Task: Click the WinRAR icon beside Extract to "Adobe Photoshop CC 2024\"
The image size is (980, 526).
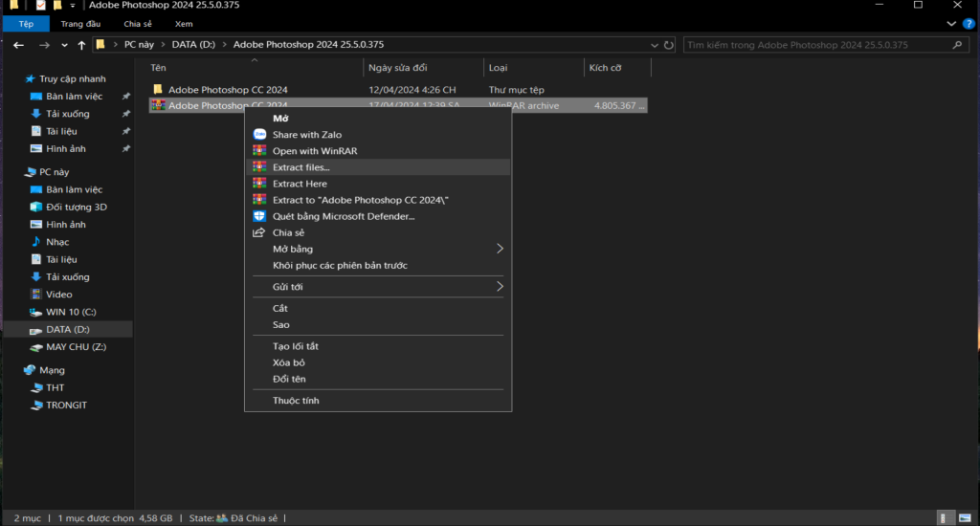Action: click(259, 199)
